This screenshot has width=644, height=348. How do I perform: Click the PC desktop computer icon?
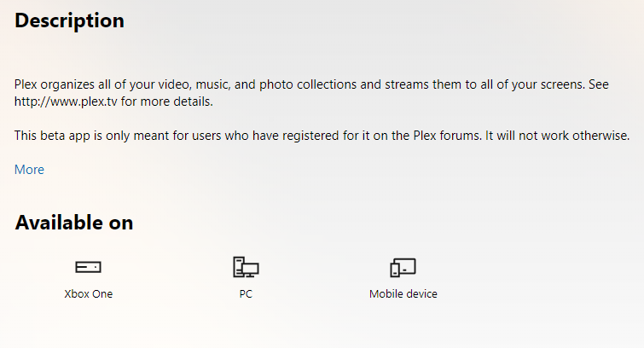(246, 268)
